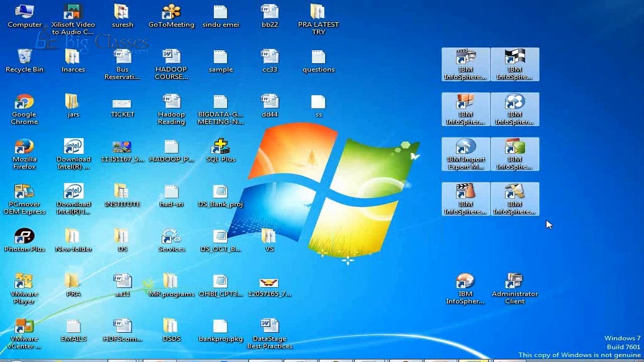
Task: Launch the Mozilla Firefox shortcut
Action: pos(24,154)
